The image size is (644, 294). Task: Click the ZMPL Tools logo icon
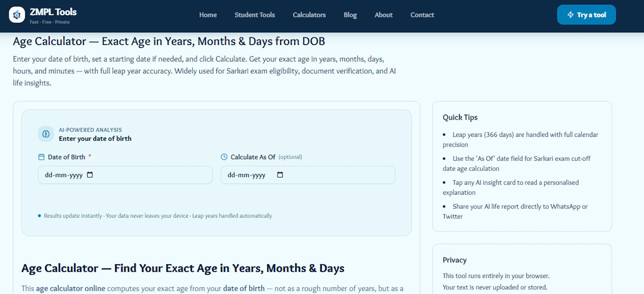pos(17,15)
